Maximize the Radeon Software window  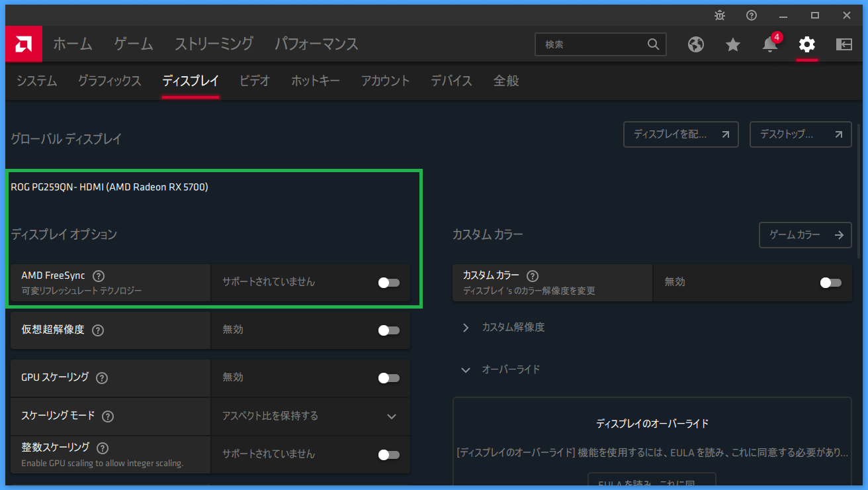[815, 15]
